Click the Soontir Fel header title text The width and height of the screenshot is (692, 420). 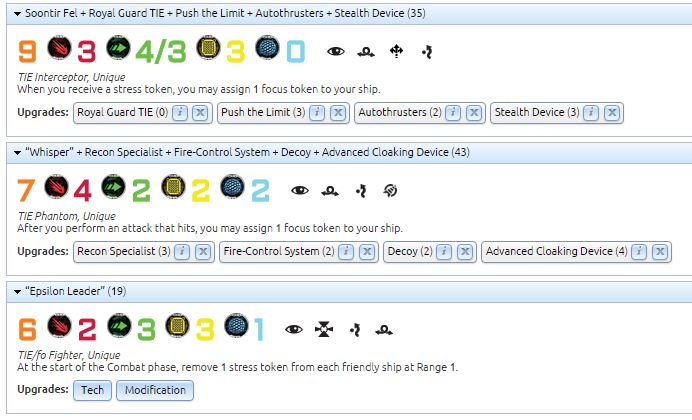[x=225, y=14]
